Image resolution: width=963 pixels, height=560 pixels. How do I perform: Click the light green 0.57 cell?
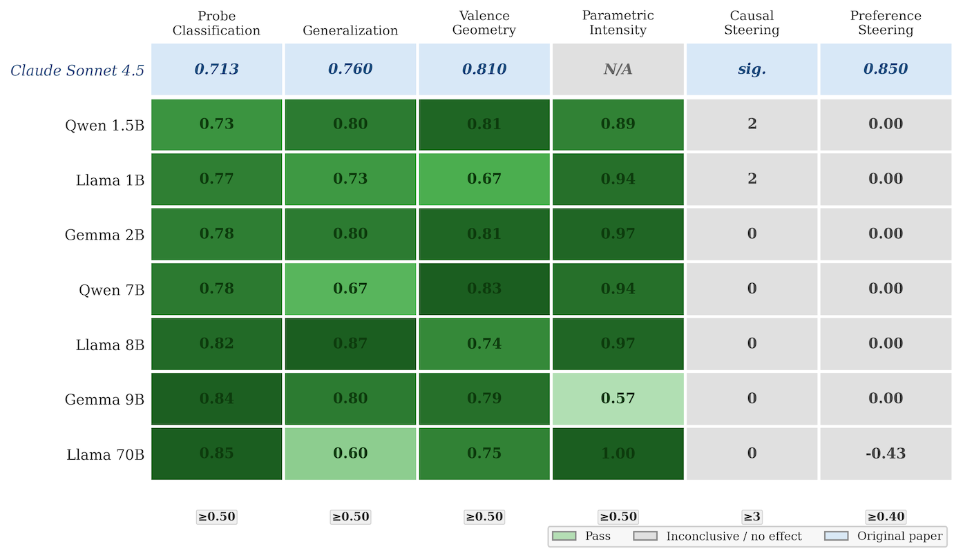pos(618,398)
